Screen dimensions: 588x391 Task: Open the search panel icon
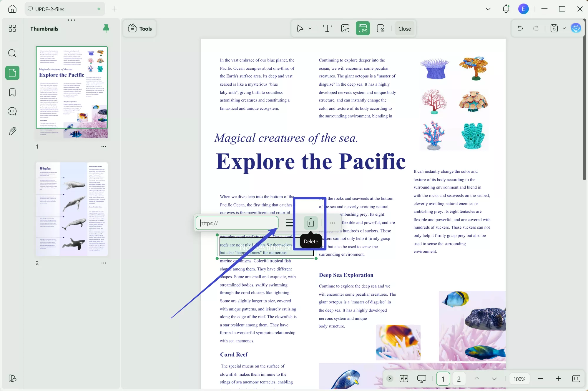tap(12, 53)
